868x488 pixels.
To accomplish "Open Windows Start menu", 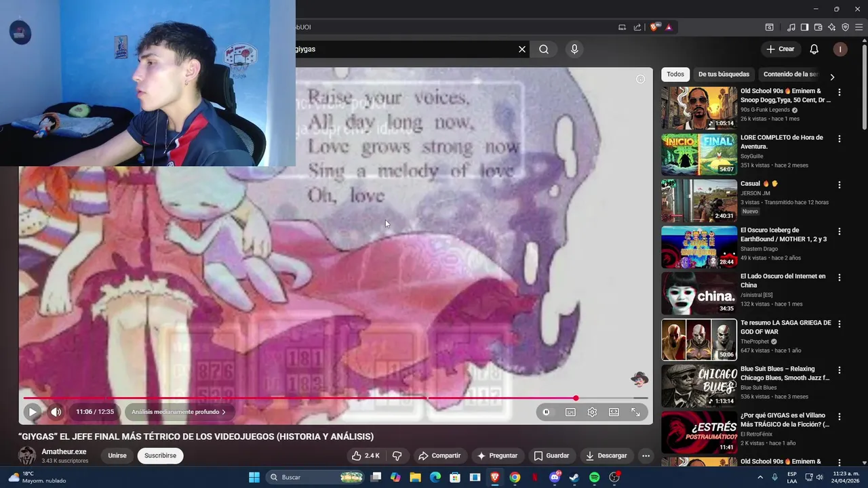I will (x=254, y=477).
